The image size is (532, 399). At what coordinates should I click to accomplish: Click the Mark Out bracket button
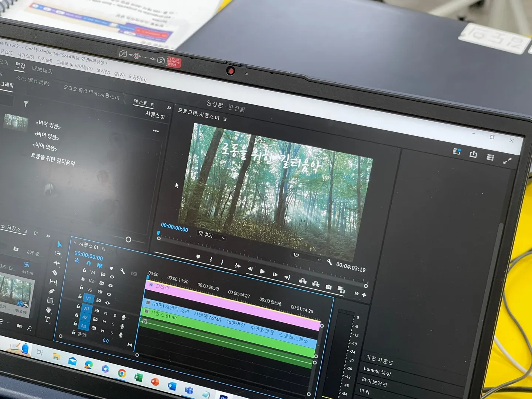pyautogui.click(x=222, y=262)
